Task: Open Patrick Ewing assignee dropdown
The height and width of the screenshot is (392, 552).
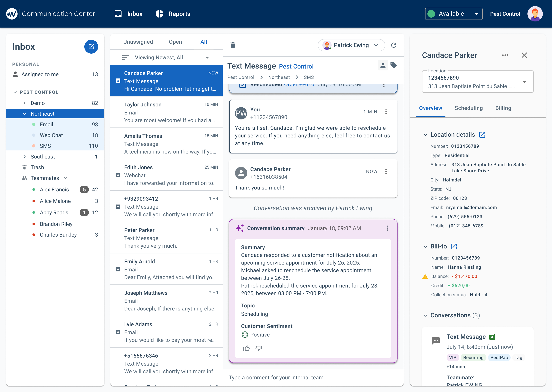Action: tap(351, 45)
